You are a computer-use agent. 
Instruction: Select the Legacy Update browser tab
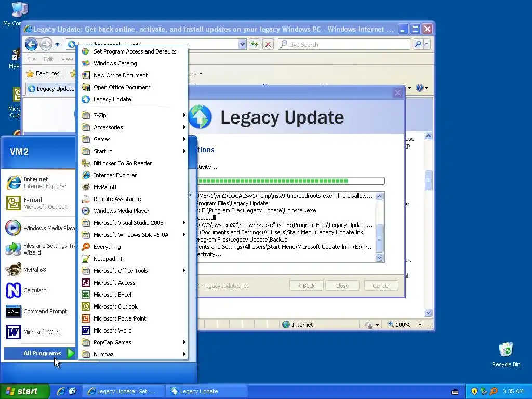pos(51,89)
